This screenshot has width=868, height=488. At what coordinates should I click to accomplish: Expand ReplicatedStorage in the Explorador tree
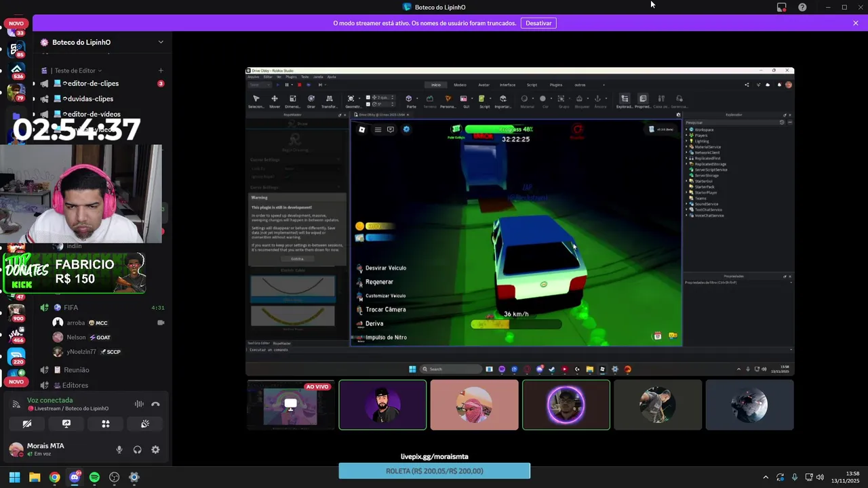687,164
